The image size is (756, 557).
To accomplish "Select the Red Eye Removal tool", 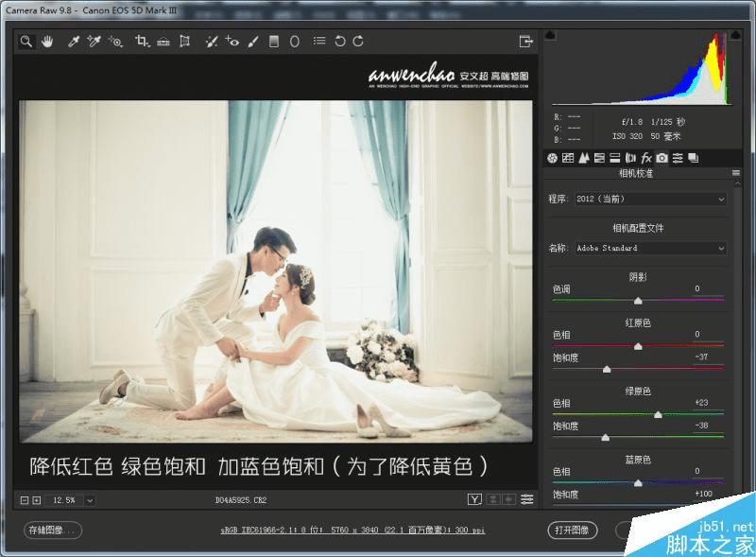I will tap(232, 42).
